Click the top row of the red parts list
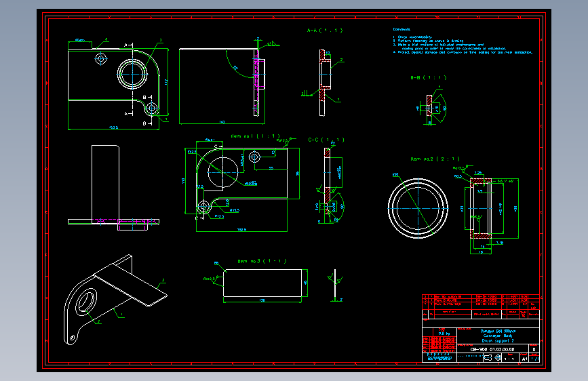This screenshot has height=381, width=588. point(481,296)
